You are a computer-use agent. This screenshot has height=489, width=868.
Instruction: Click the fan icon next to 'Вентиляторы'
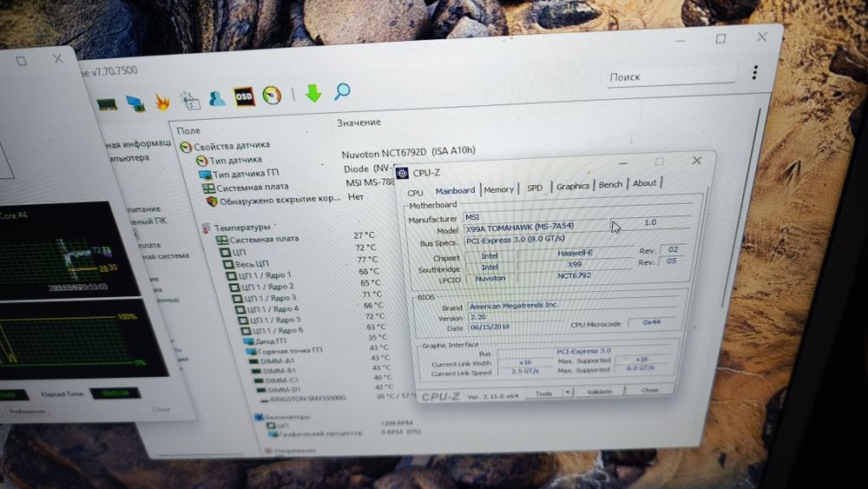(259, 417)
